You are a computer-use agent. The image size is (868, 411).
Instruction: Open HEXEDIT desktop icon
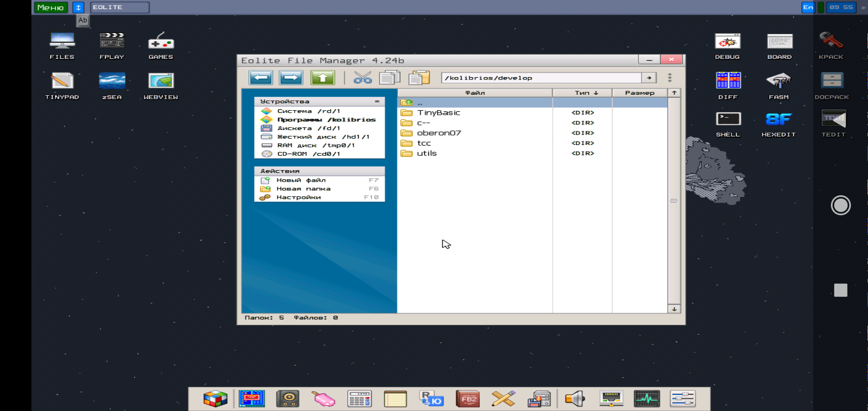pyautogui.click(x=779, y=124)
